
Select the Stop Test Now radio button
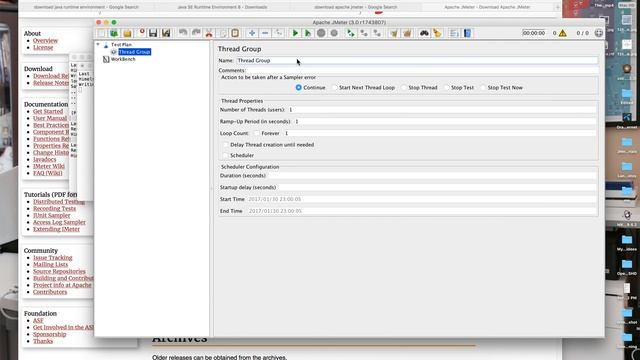pos(483,88)
